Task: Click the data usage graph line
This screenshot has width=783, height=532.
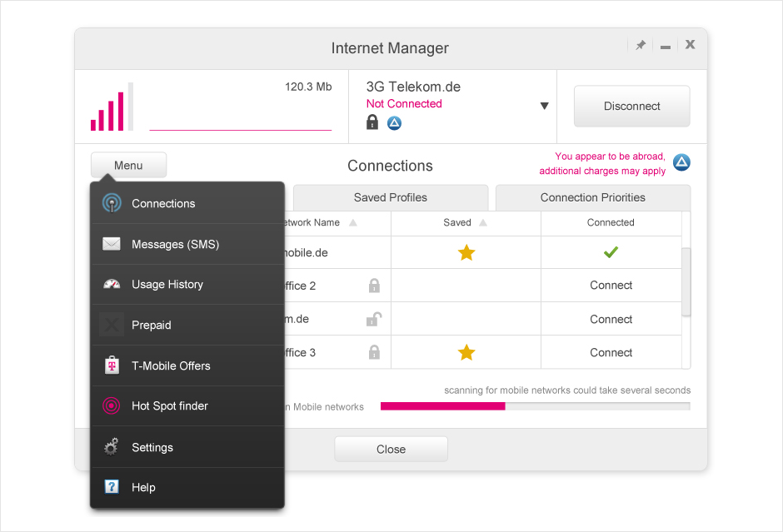Action: click(240, 130)
